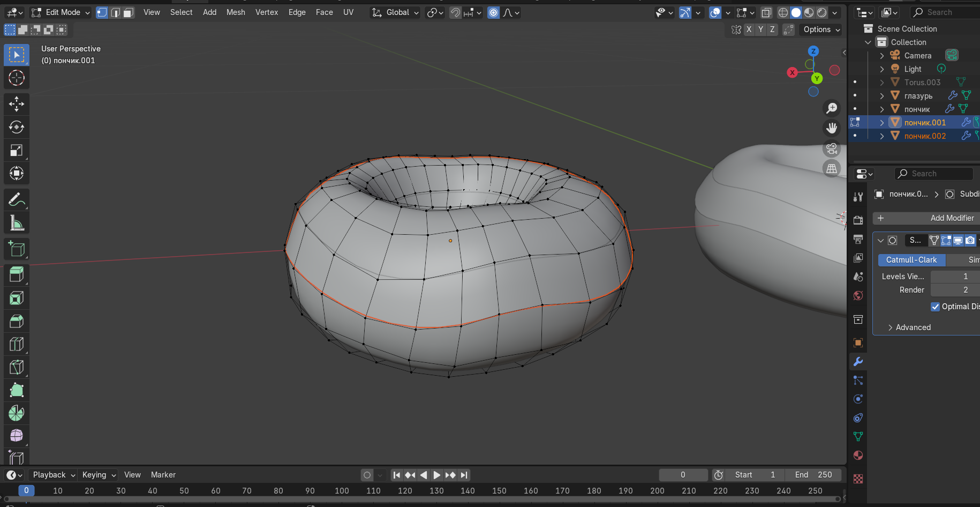980x507 pixels.
Task: Select the Annotate tool
Action: click(17, 199)
